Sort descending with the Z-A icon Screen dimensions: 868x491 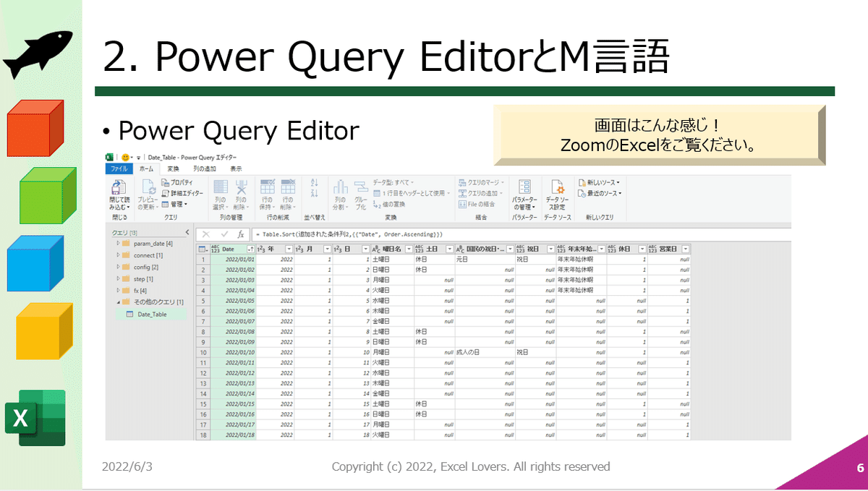pyautogui.click(x=315, y=193)
